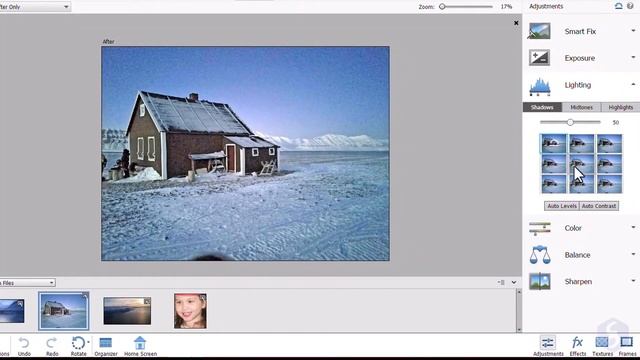The height and width of the screenshot is (360, 640).
Task: Select the top-left shadows preset thumbnail
Action: (x=553, y=144)
